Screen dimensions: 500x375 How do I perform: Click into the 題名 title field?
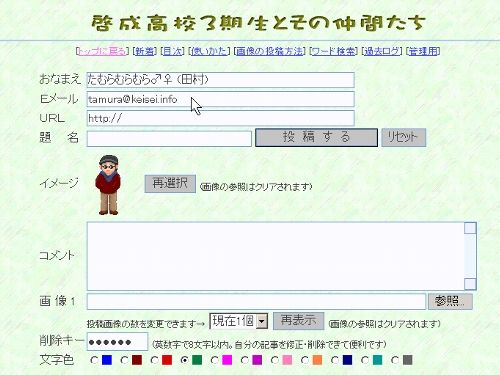tap(169, 138)
